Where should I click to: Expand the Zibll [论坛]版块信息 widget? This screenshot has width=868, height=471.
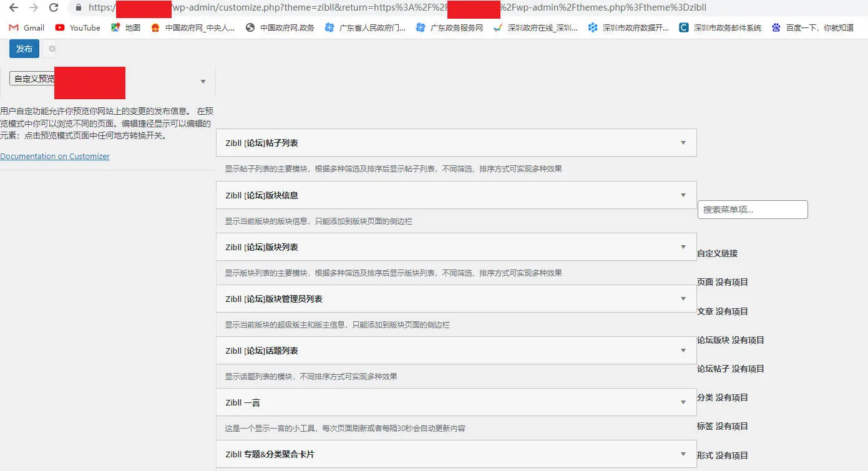point(456,195)
